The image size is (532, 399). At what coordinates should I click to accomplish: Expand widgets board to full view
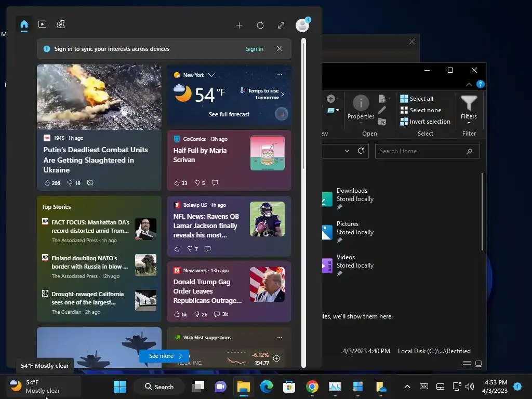tap(281, 25)
